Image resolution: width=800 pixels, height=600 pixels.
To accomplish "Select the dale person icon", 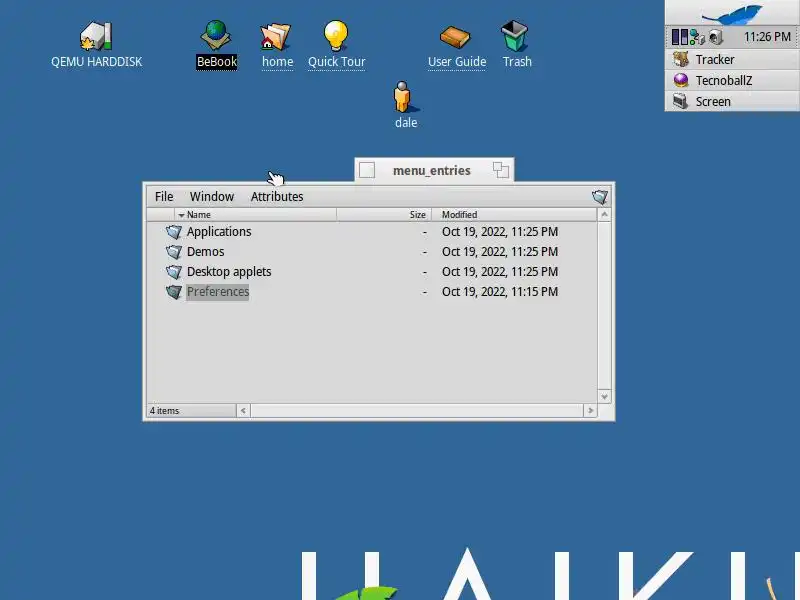I will pyautogui.click(x=403, y=97).
